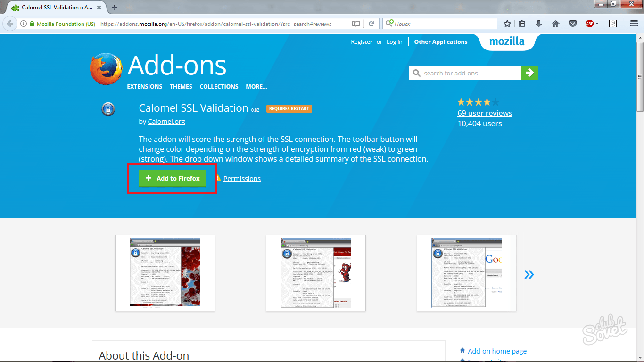The height and width of the screenshot is (362, 644).
Task: Focus the search for add-ons field
Action: pyautogui.click(x=465, y=73)
